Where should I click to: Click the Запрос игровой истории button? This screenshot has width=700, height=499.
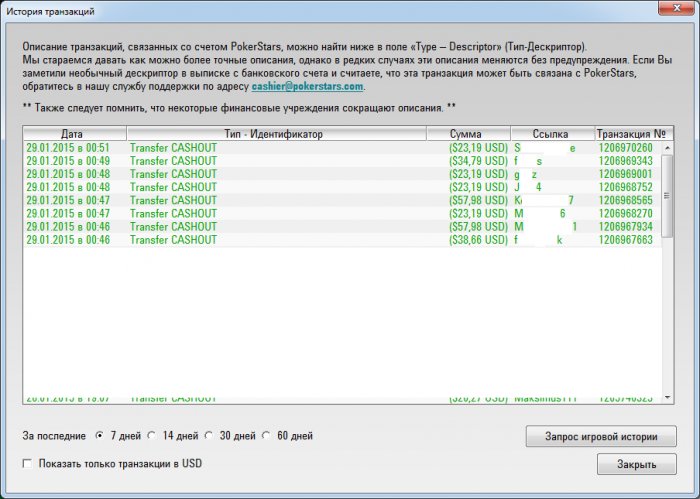coord(600,437)
